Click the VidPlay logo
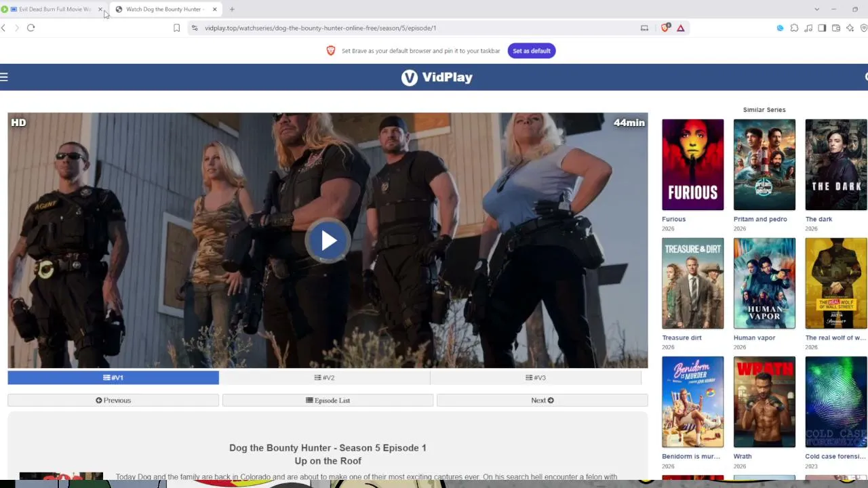The width and height of the screenshot is (868, 488). pos(437,77)
